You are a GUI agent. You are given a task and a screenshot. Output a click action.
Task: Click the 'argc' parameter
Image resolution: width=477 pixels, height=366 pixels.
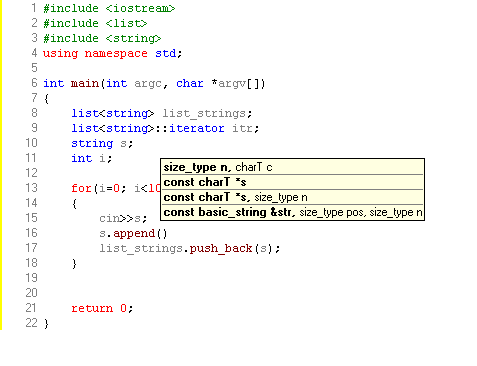[148, 83]
